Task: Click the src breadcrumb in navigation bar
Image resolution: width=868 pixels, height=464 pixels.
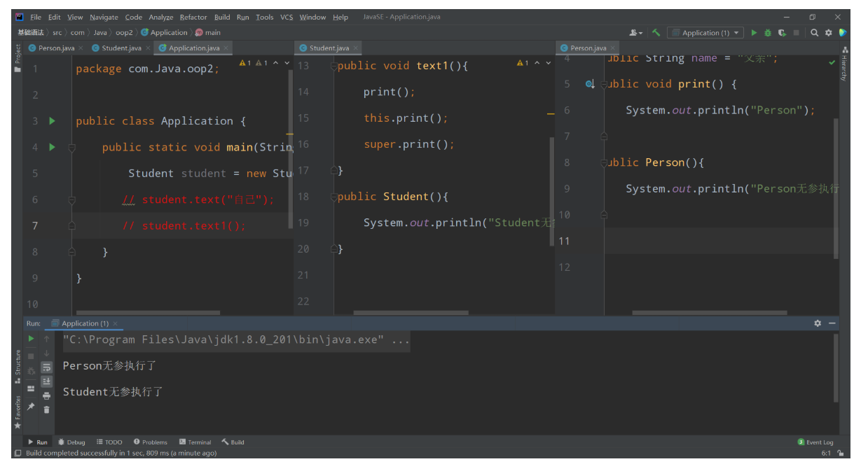Action: click(x=57, y=33)
